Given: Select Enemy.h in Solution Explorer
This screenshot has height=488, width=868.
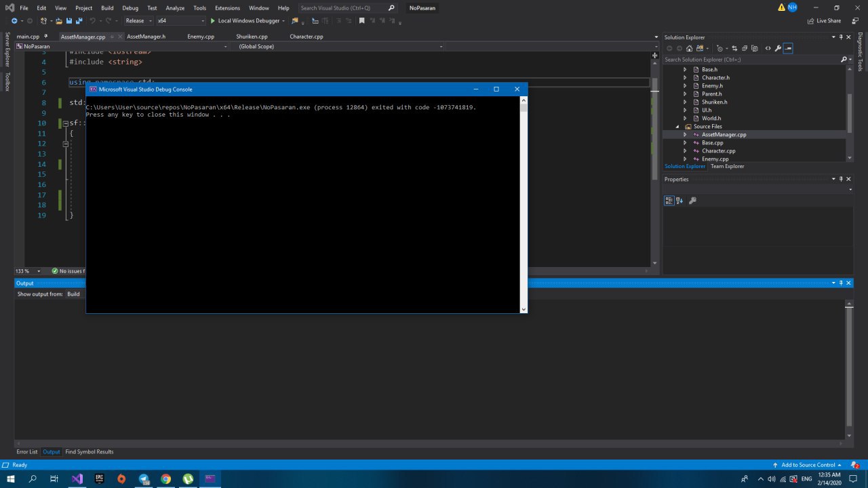Looking at the screenshot, I should click(x=712, y=86).
